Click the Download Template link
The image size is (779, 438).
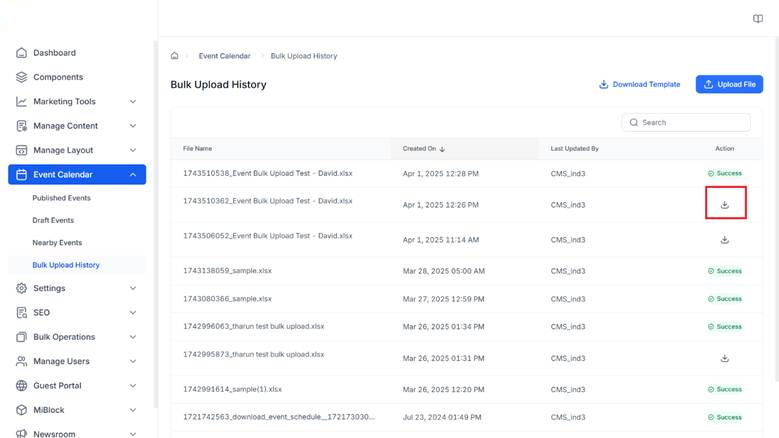tap(640, 84)
